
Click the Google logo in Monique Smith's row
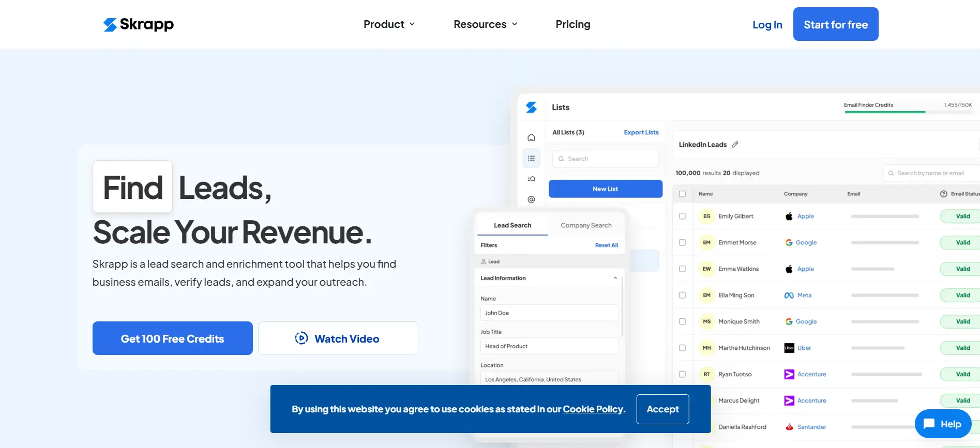(x=789, y=322)
